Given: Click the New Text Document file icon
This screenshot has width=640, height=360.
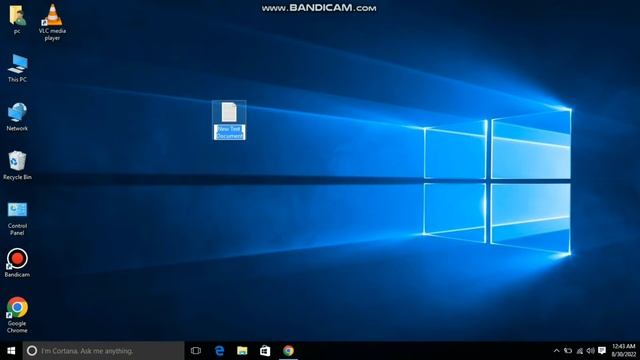Looking at the screenshot, I should click(x=229, y=112).
